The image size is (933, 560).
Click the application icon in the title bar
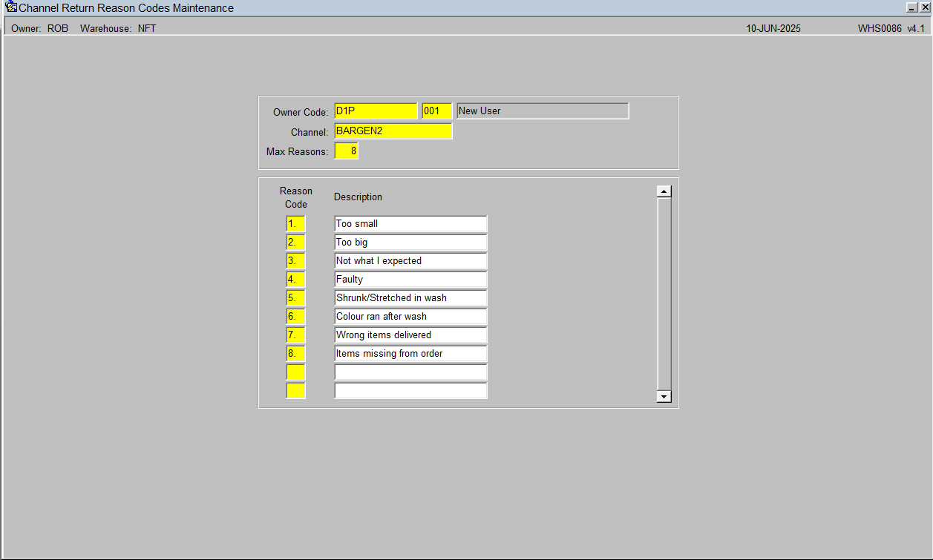point(11,7)
